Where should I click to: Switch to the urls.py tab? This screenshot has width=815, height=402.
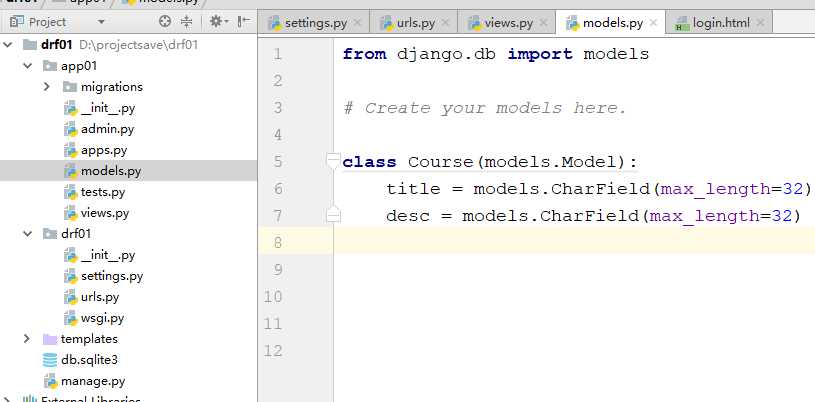pos(416,23)
